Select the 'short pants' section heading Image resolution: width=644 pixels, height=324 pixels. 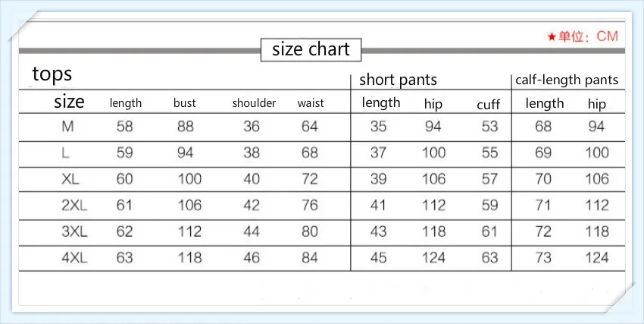point(398,80)
